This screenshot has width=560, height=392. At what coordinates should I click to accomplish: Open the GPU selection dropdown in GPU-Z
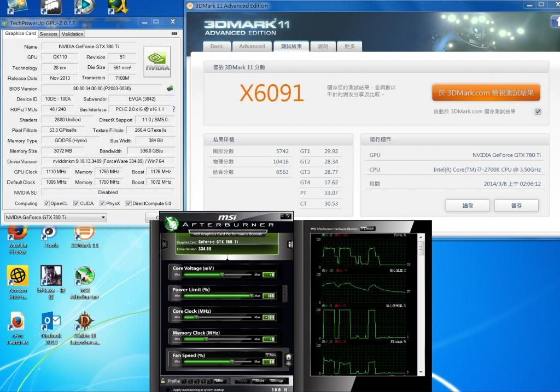pyautogui.click(x=55, y=217)
